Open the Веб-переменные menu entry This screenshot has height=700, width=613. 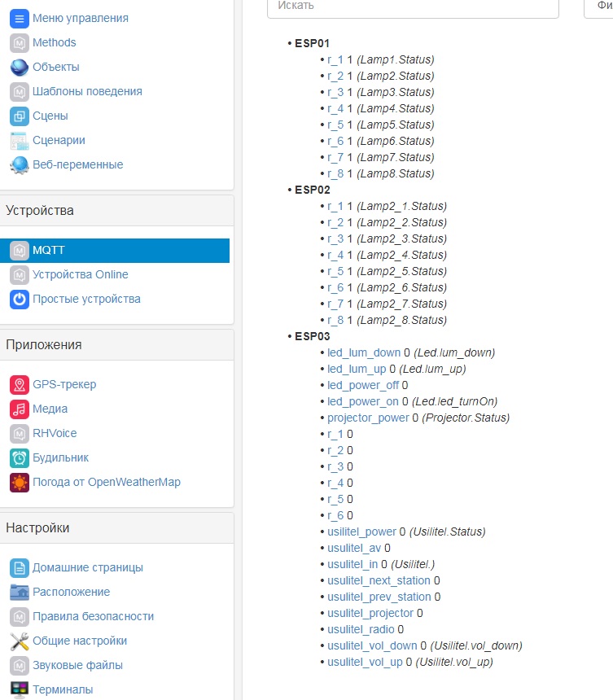(x=77, y=164)
